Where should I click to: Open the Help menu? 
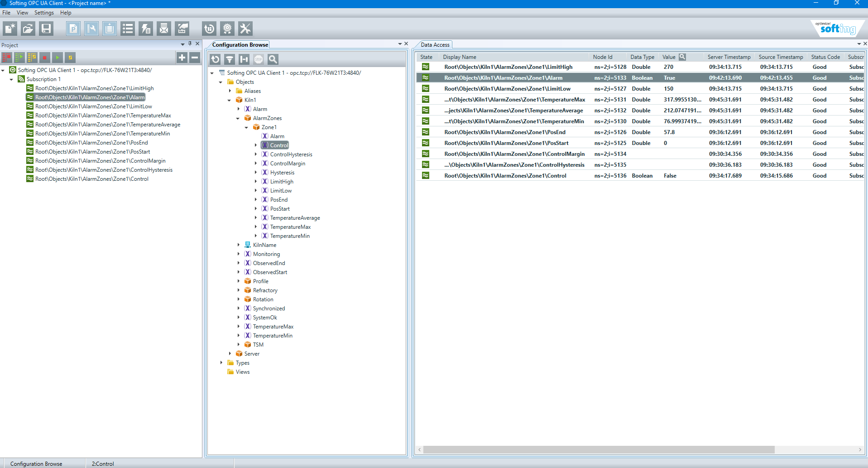(x=66, y=13)
